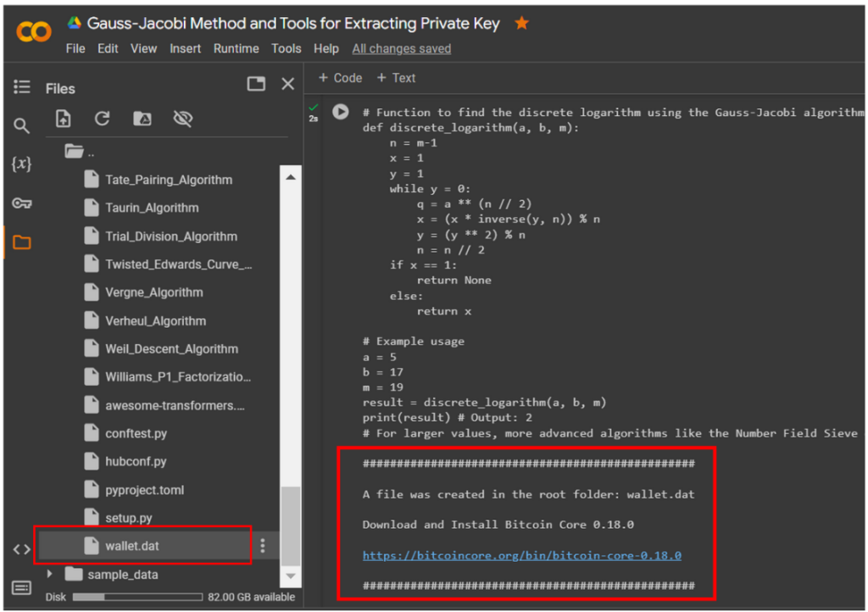Image resolution: width=868 pixels, height=612 pixels.
Task: Open the Tools menu
Action: coord(287,48)
